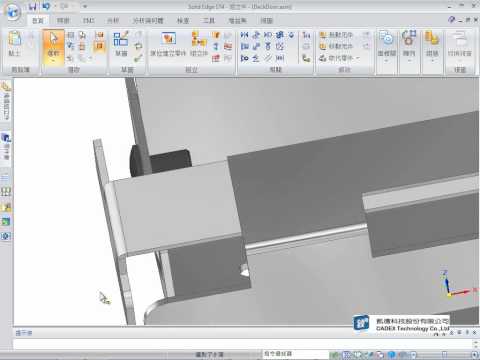
Task: Click the 貼上 (Paste) clipboard button
Action: (x=14, y=43)
